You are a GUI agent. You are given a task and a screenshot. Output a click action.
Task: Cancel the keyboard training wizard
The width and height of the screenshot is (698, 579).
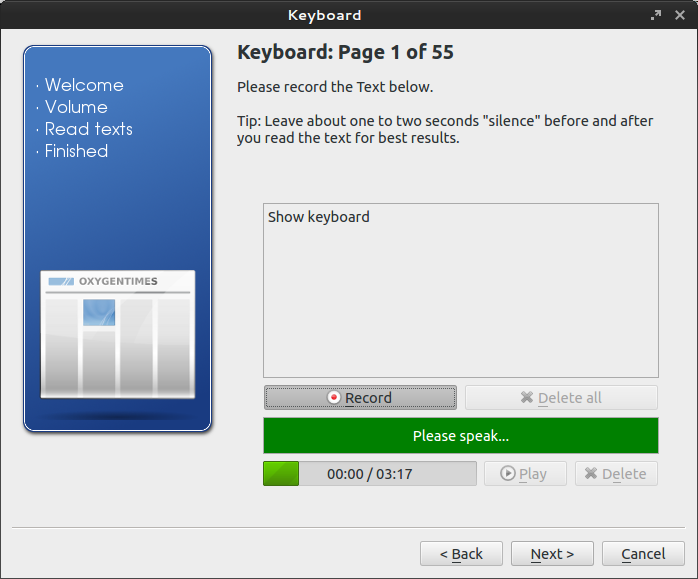(x=643, y=554)
